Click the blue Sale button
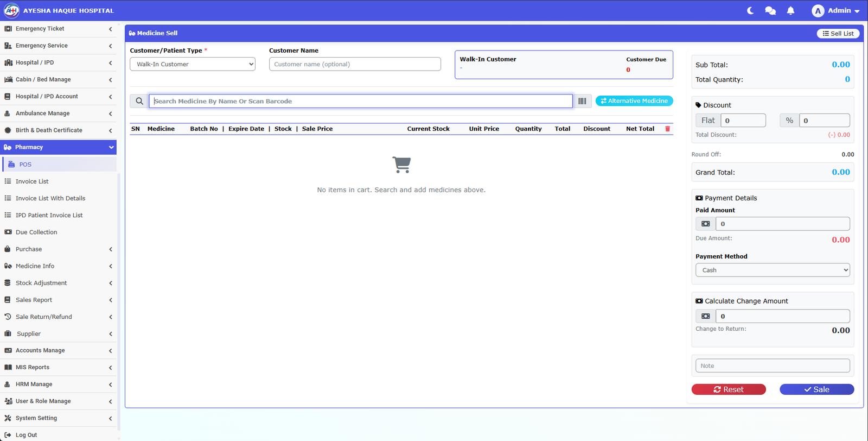 (816, 389)
